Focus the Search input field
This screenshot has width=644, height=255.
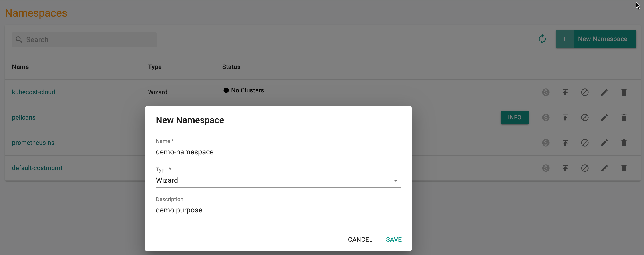pyautogui.click(x=84, y=40)
